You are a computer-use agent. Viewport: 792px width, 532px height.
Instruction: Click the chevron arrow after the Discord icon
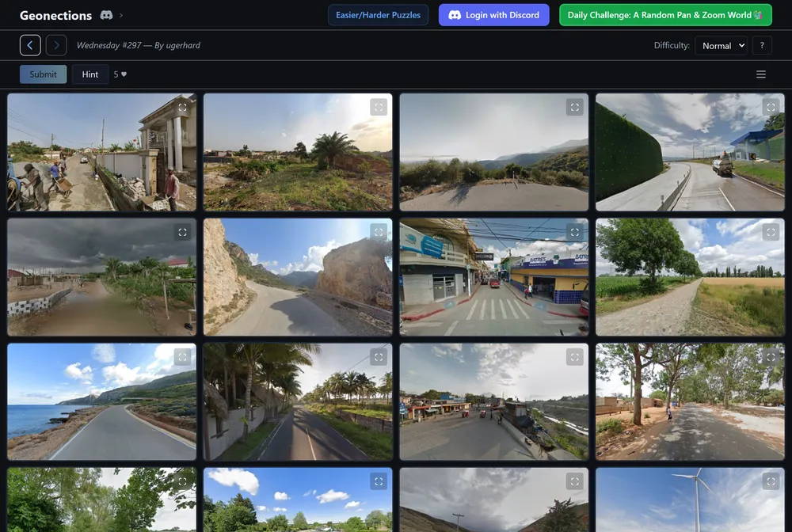(121, 15)
